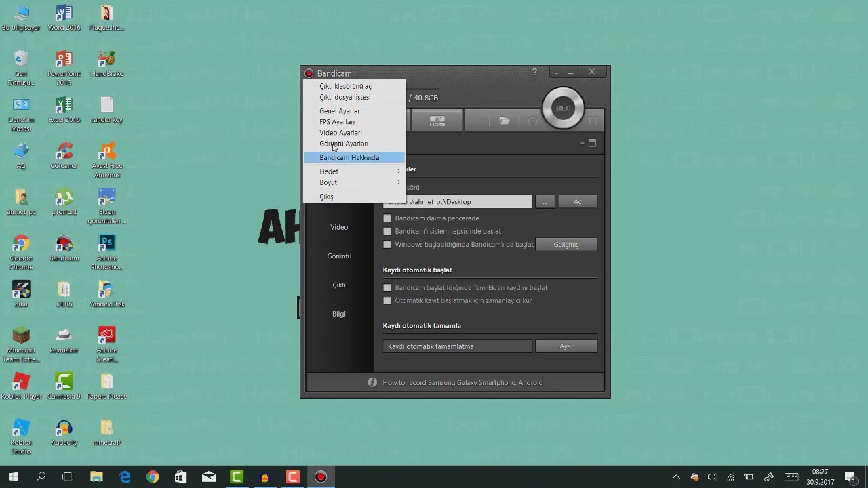Switch to the Bilgi sidebar tab
The height and width of the screenshot is (488, 868).
(339, 314)
